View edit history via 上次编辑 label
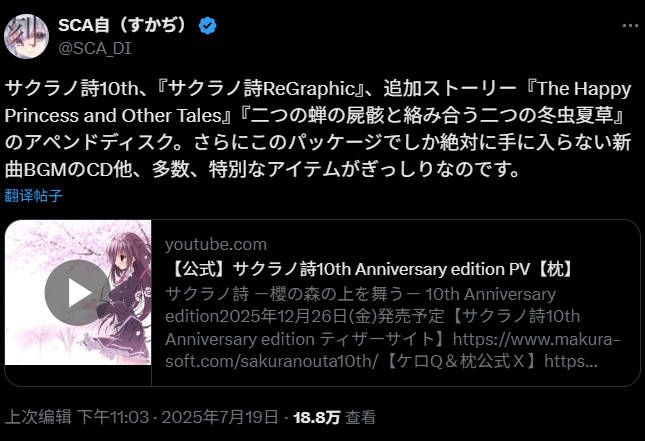 [x=38, y=417]
